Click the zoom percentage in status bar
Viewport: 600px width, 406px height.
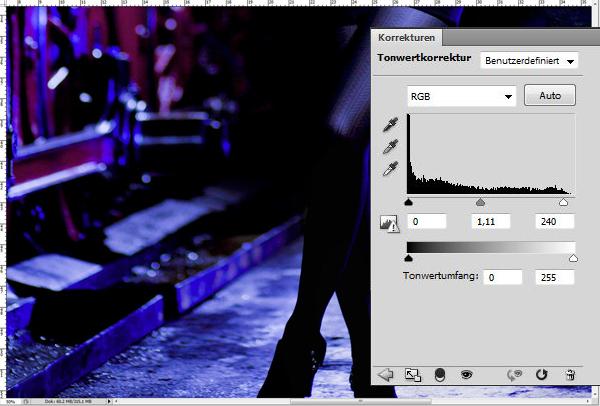point(10,402)
